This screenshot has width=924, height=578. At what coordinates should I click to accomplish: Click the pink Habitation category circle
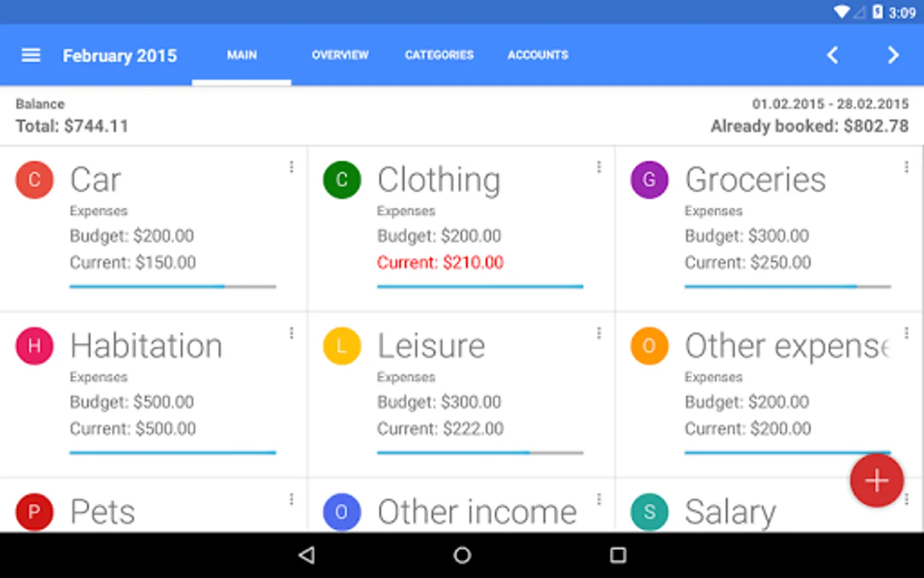tap(35, 346)
